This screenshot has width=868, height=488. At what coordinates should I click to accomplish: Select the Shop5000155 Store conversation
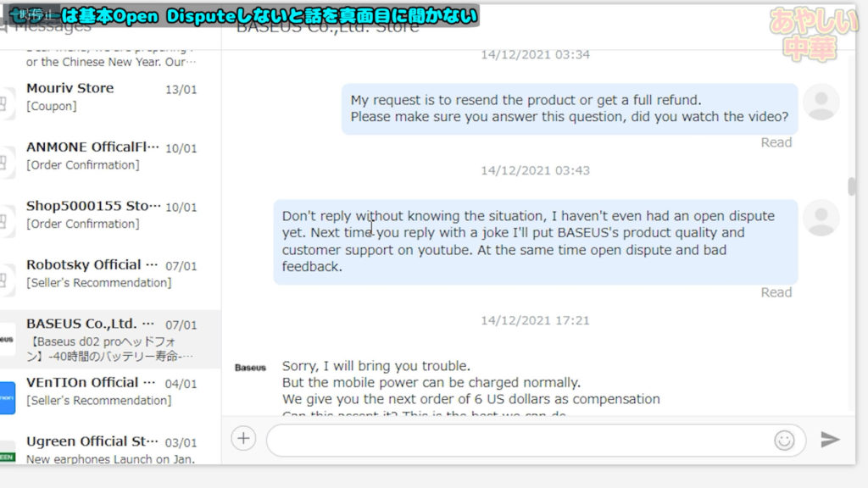click(x=111, y=214)
